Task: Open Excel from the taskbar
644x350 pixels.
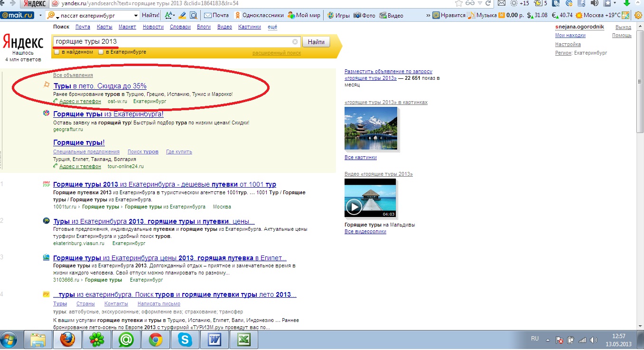Action: coord(244,340)
